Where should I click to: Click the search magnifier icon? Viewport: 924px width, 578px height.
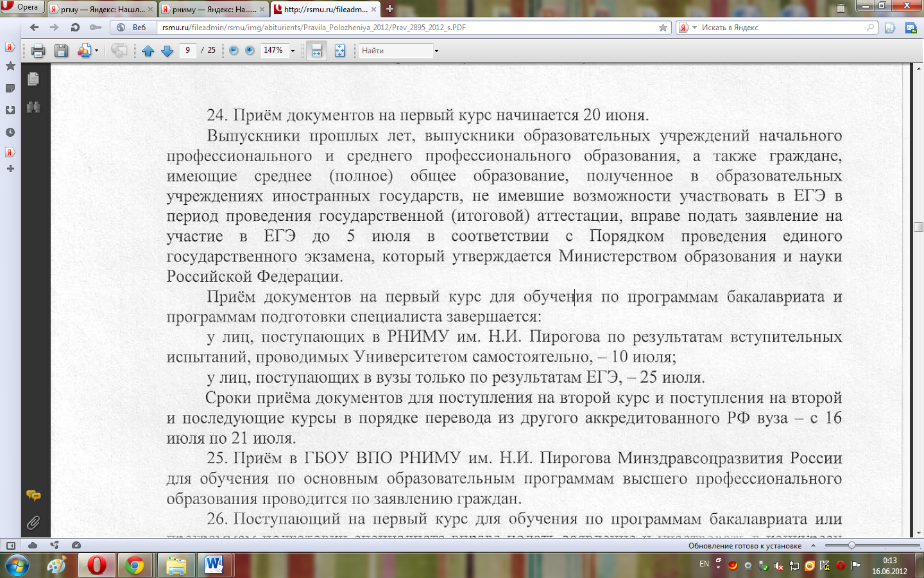coord(871,28)
